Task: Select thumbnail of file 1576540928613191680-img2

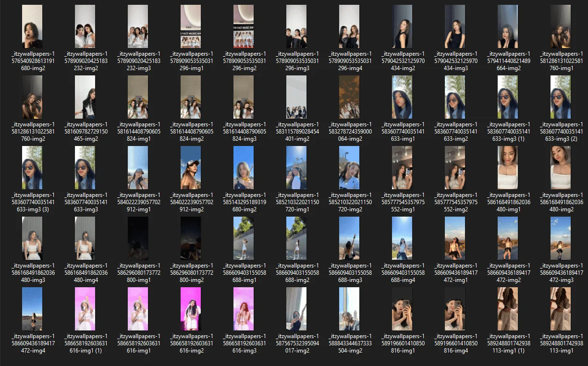Action: pyautogui.click(x=32, y=27)
